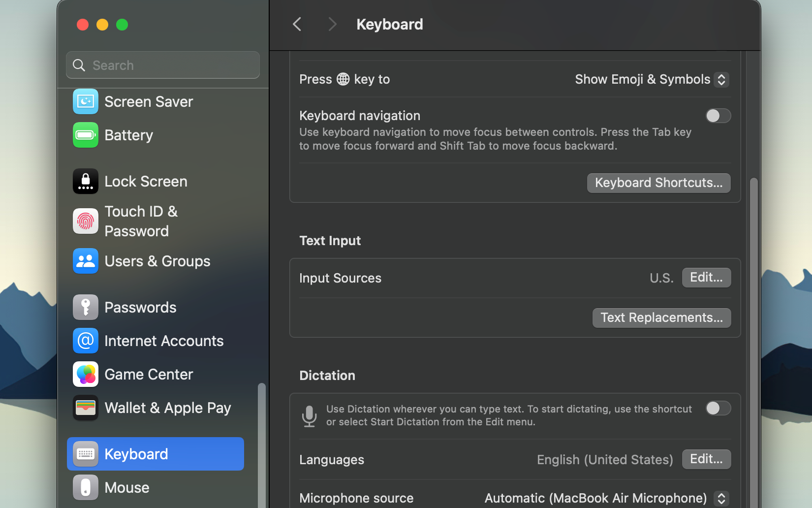Enable Keyboard navigation
Image resolution: width=812 pixels, height=508 pixels.
[x=718, y=116]
